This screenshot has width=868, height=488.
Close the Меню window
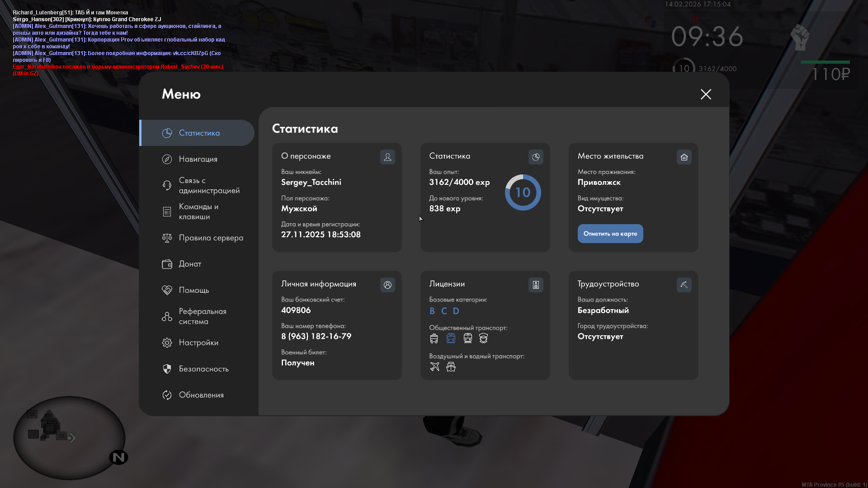click(706, 94)
